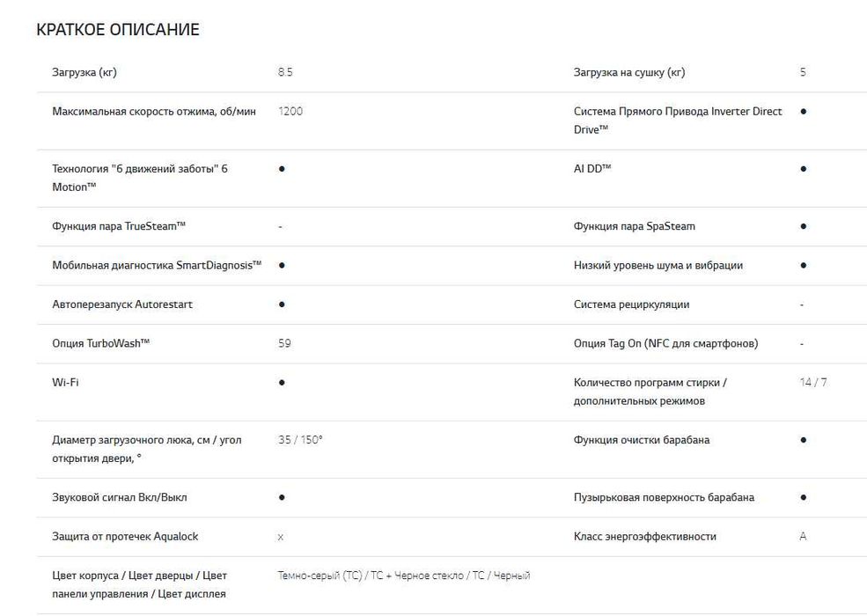Click the bubble drum surface dot
Viewport: 867px width, 616px height.
(x=803, y=497)
